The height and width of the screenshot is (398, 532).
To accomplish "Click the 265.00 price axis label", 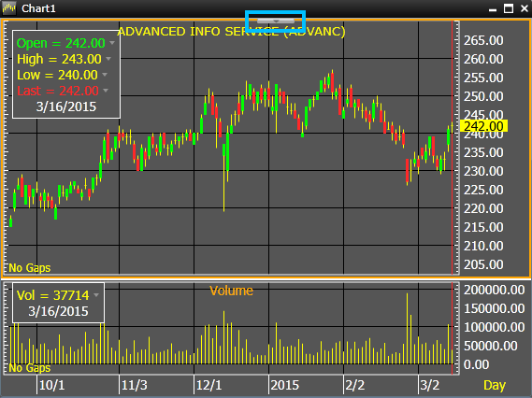I will click(x=483, y=40).
